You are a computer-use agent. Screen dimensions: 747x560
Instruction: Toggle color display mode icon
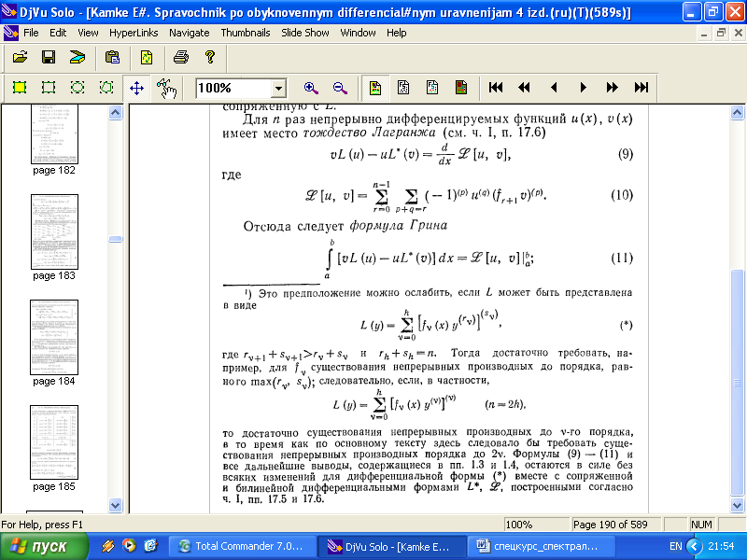pos(375,88)
